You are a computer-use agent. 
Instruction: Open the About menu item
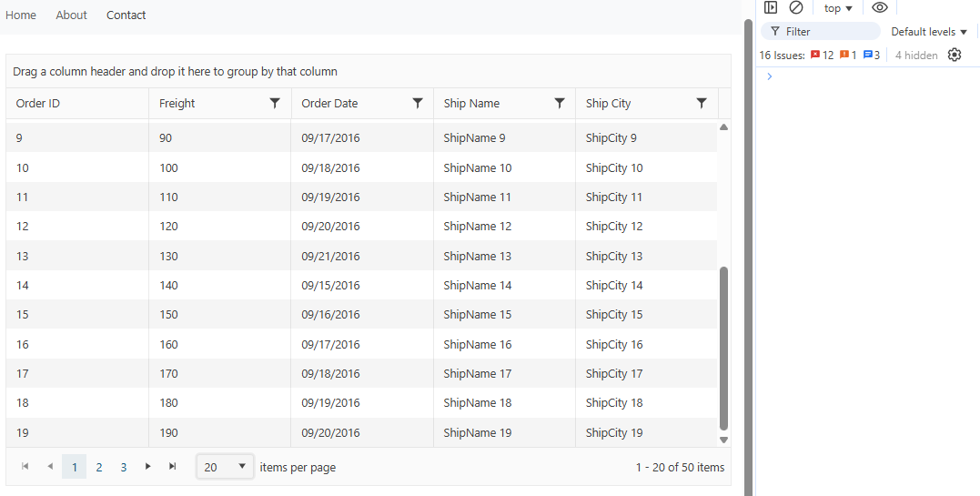tap(71, 15)
